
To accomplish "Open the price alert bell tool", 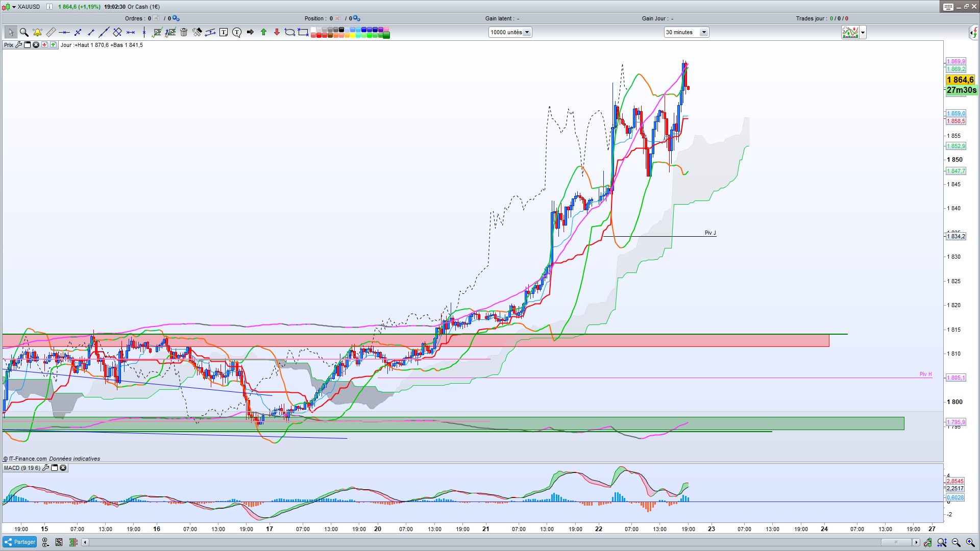I will [x=37, y=32].
